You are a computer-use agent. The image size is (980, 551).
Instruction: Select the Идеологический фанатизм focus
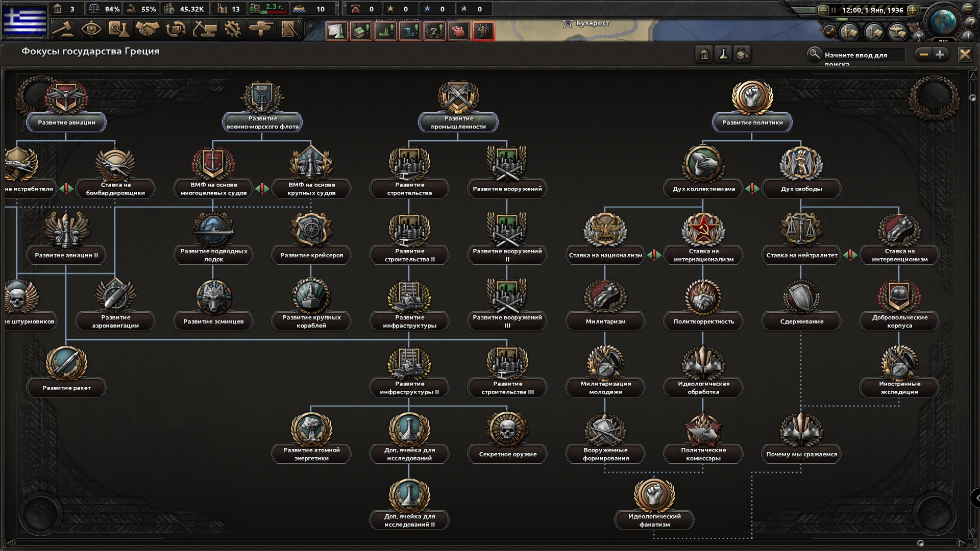[654, 520]
